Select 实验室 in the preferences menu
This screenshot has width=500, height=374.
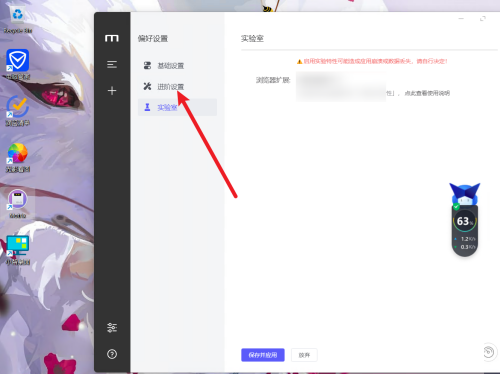tap(177, 107)
